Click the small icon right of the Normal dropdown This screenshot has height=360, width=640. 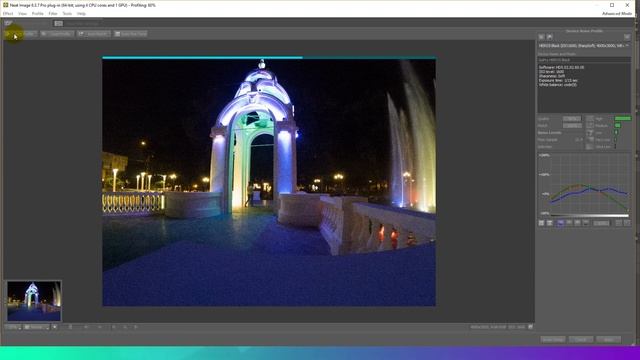(x=55, y=327)
